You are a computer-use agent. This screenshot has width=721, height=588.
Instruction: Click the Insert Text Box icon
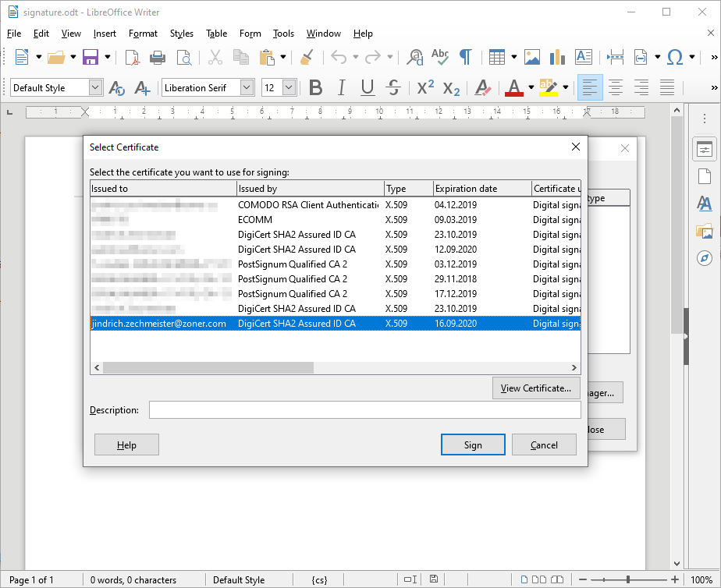pos(584,58)
